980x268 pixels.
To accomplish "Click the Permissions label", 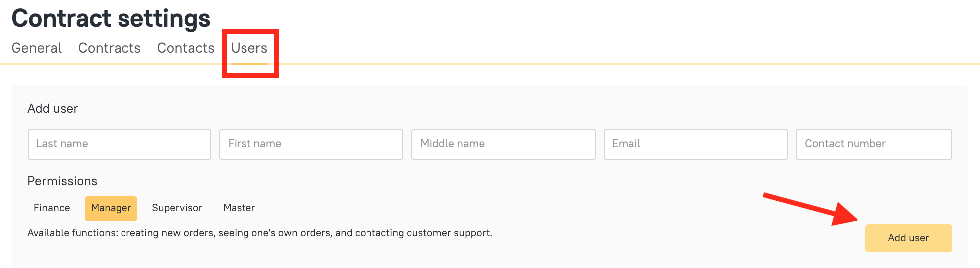I will coord(62,181).
